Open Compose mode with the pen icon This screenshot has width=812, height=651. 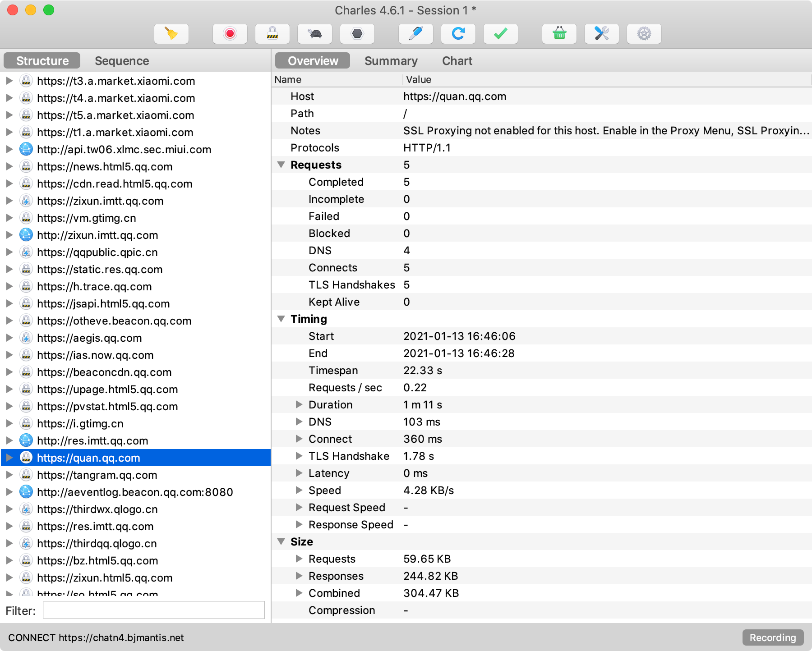415,33
